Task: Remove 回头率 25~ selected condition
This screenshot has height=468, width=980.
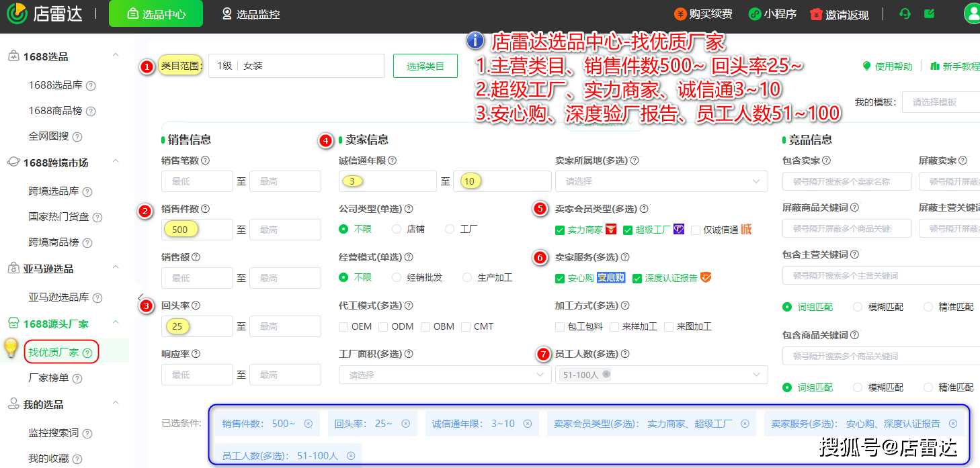Action: pos(406,424)
